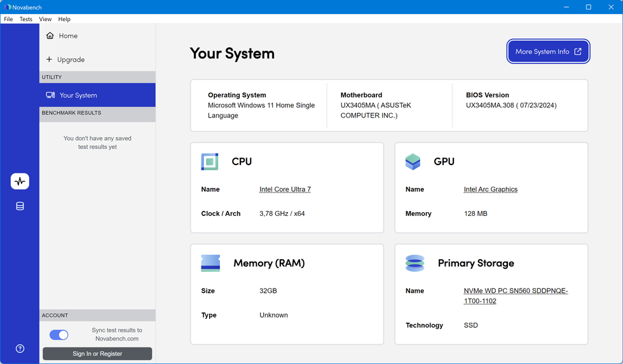Open the Tests menu
The height and width of the screenshot is (364, 623).
click(26, 19)
